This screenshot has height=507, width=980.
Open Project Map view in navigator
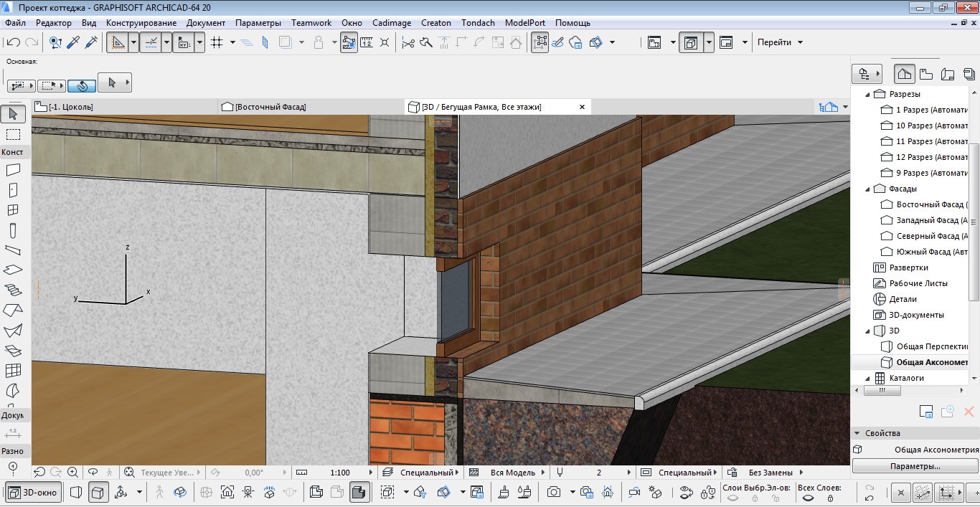coord(905,74)
